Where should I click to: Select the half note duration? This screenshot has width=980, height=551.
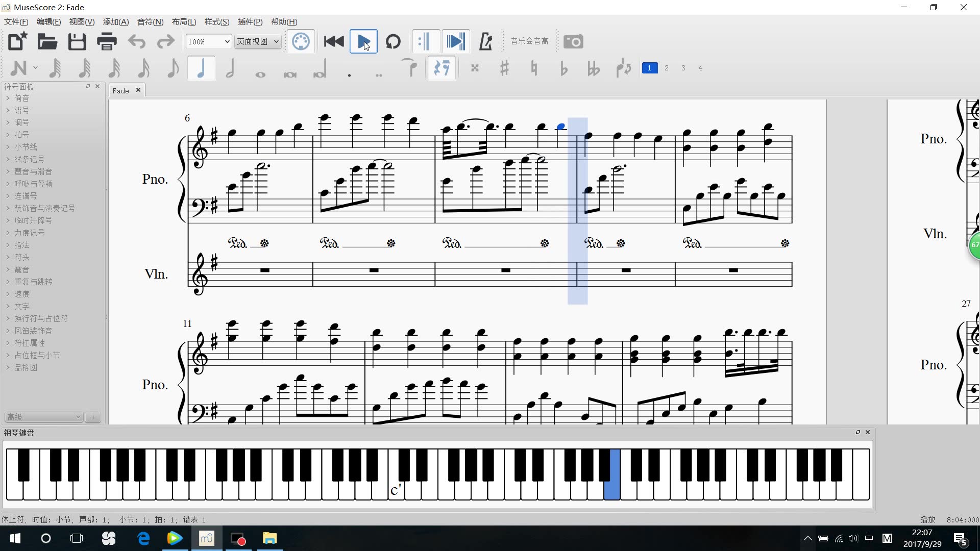pos(230,68)
